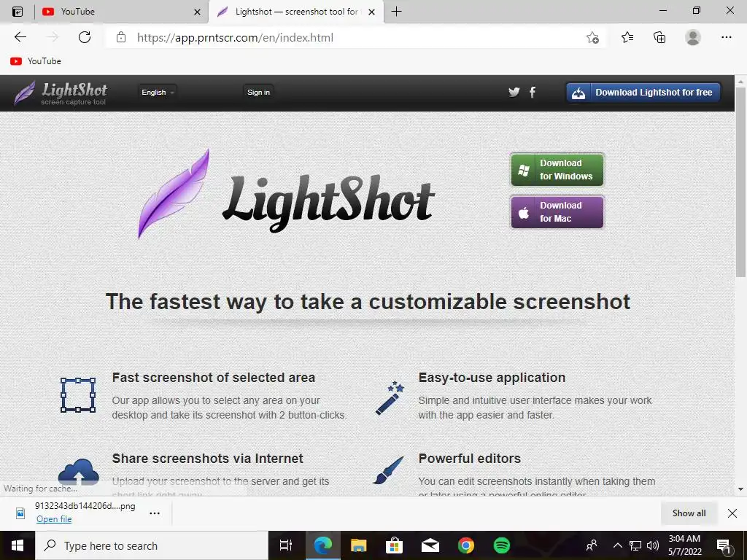Click the scrollbar down arrow

(x=741, y=489)
